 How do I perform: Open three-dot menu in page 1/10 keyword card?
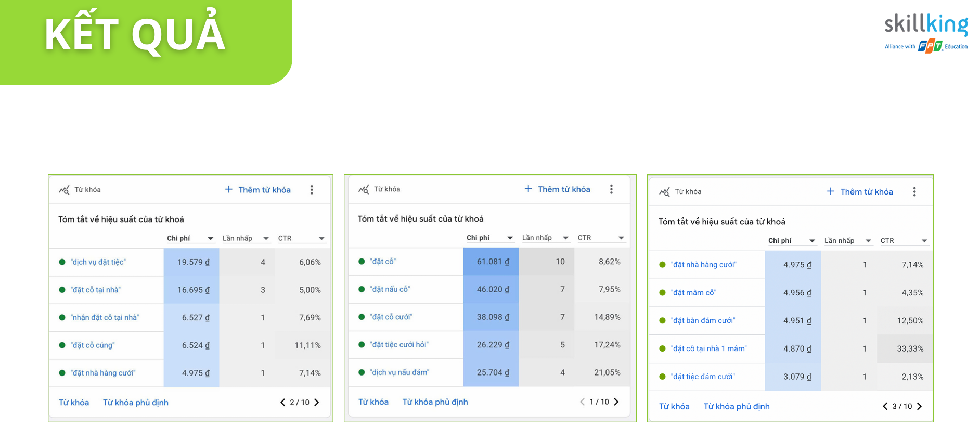611,189
